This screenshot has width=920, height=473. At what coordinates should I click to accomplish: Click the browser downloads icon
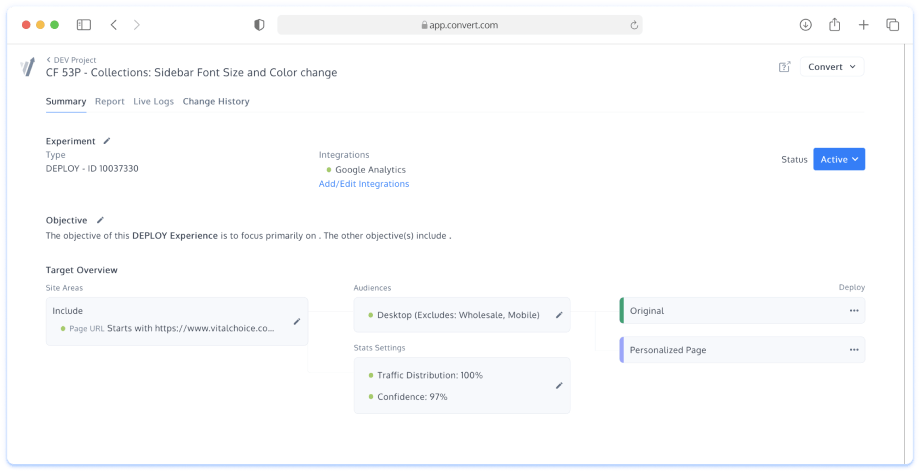click(806, 25)
